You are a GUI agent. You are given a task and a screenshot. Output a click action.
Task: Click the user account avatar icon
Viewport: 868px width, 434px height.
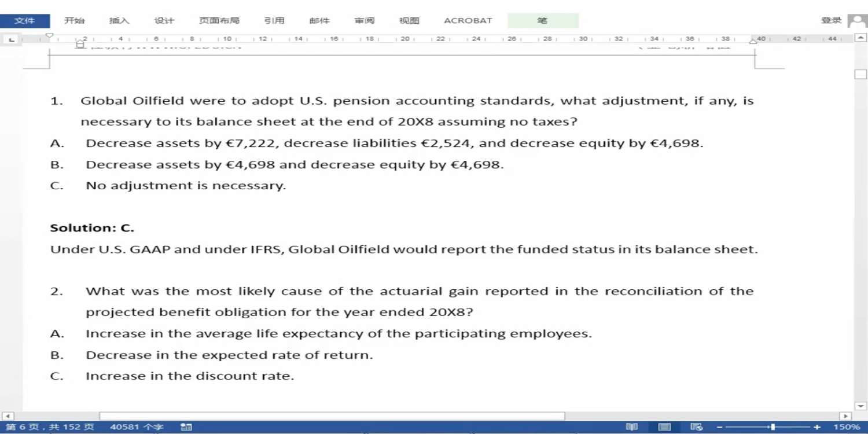(x=858, y=21)
